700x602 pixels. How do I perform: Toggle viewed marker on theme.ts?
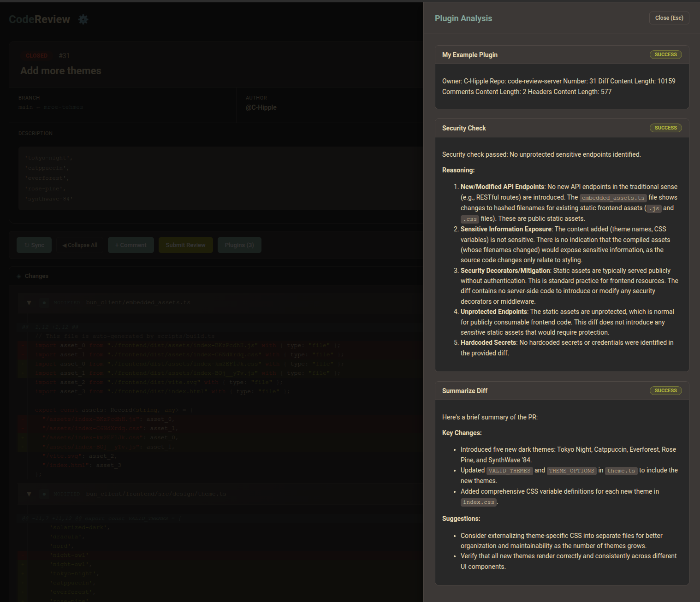pos(44,494)
